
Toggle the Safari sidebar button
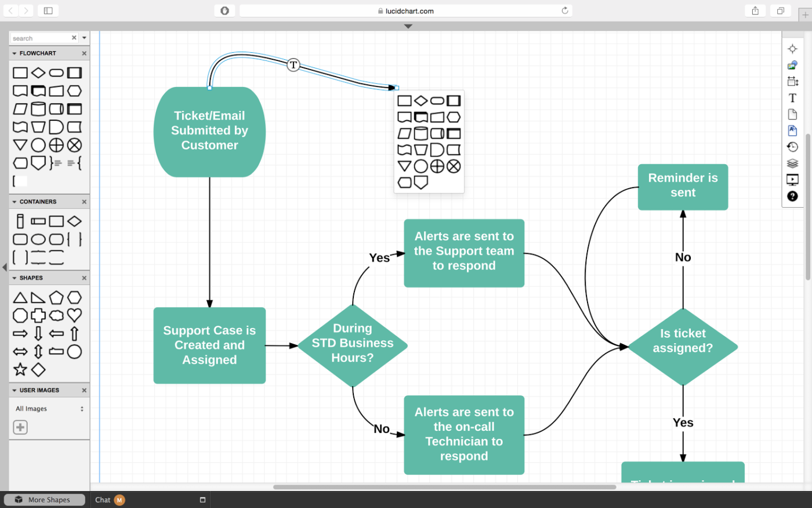[x=48, y=10]
